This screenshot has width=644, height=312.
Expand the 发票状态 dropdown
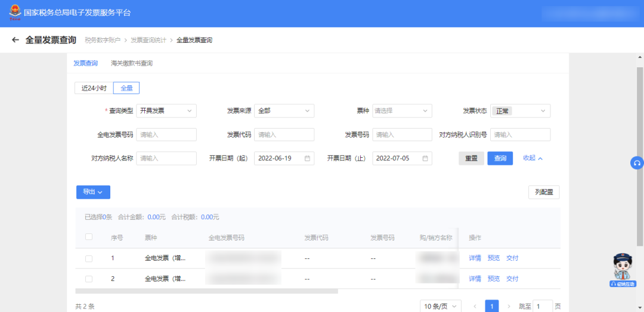coord(521,111)
